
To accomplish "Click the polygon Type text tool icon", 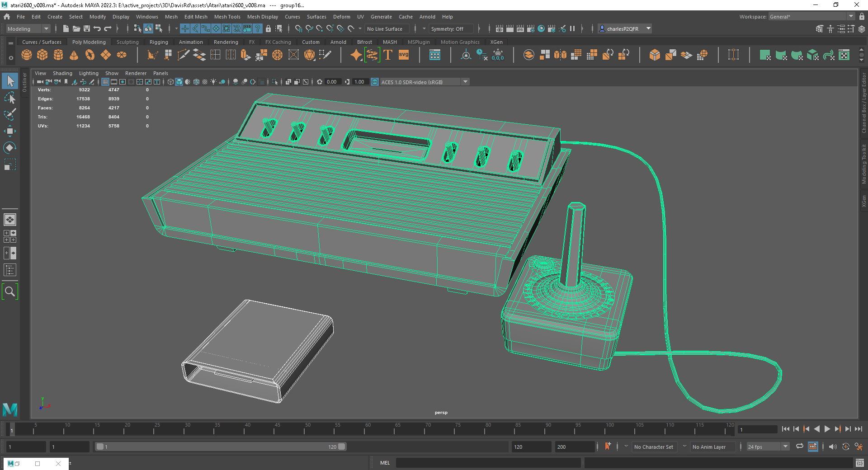I will (388, 55).
